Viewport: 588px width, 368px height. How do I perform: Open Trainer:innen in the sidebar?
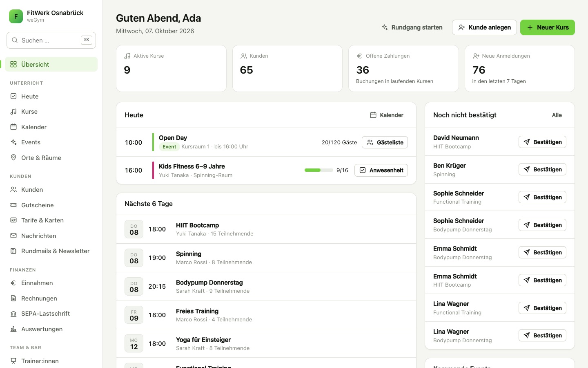51,361
